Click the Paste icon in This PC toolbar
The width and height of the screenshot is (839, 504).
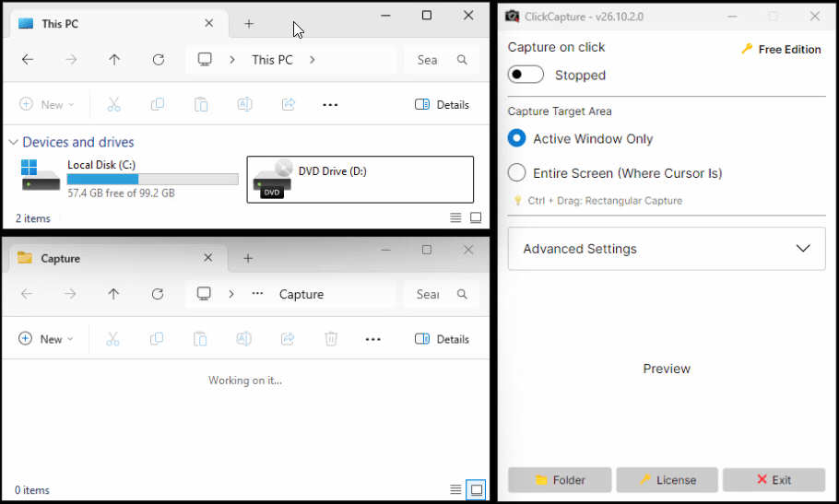[x=201, y=104]
